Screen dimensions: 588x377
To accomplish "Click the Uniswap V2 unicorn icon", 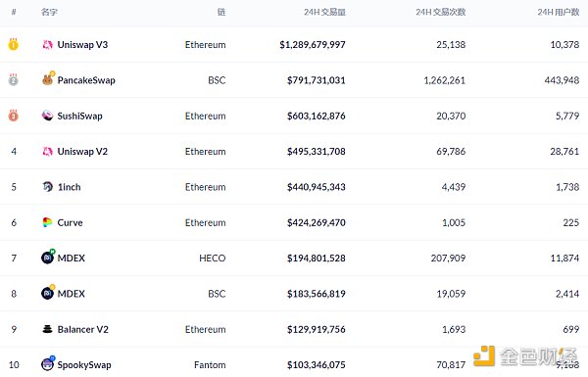I will coord(48,152).
